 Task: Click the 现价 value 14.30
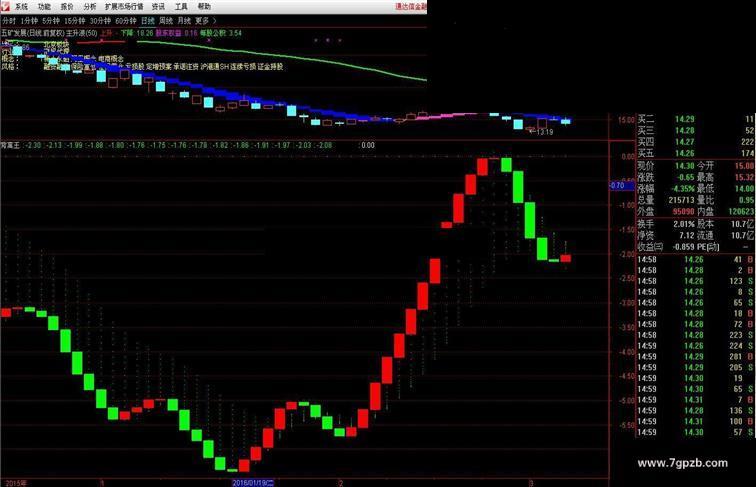pos(685,166)
